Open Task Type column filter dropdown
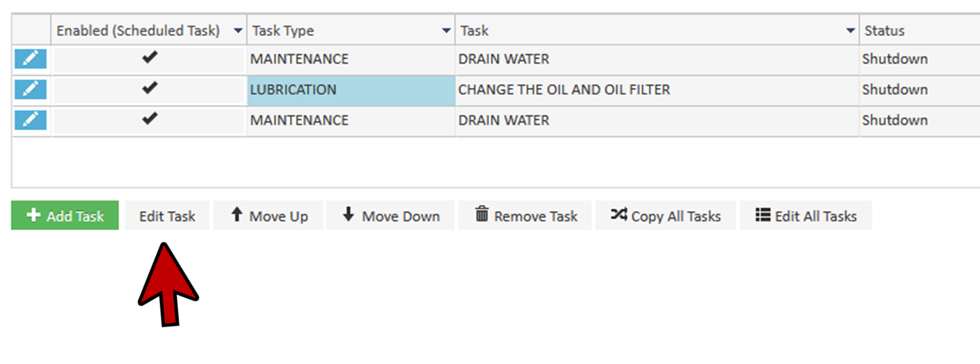 (x=446, y=31)
